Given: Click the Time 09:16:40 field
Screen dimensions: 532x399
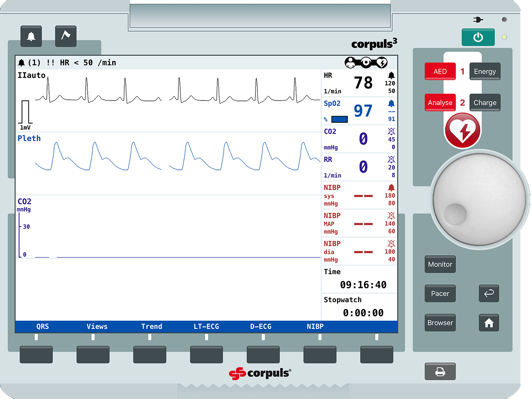Looking at the screenshot, I should click(359, 279).
